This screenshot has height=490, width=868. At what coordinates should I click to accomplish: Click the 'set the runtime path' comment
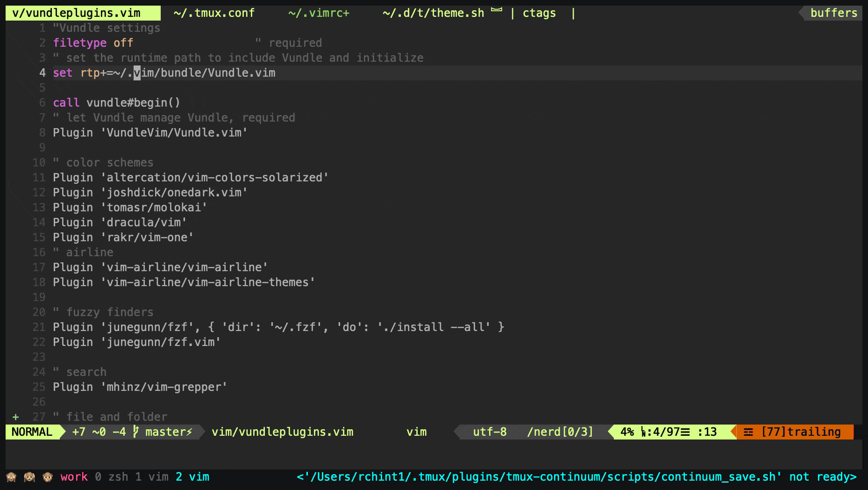pyautogui.click(x=238, y=58)
